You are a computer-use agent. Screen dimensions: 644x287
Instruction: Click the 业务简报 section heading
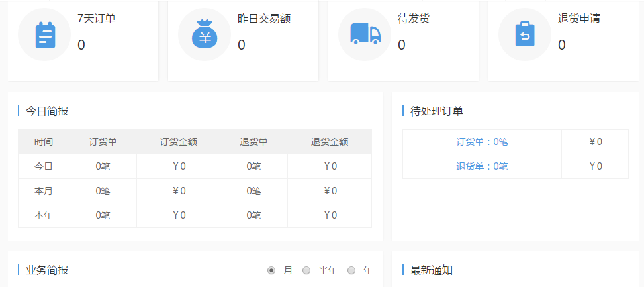47,270
